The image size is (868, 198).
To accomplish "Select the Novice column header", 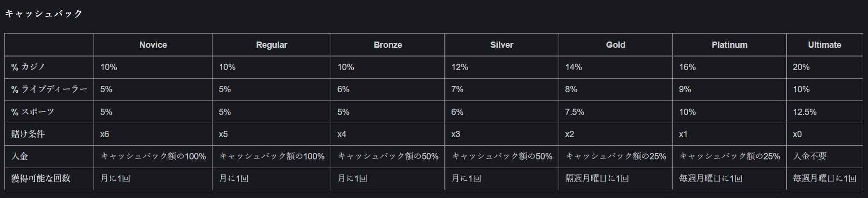I will pos(153,45).
